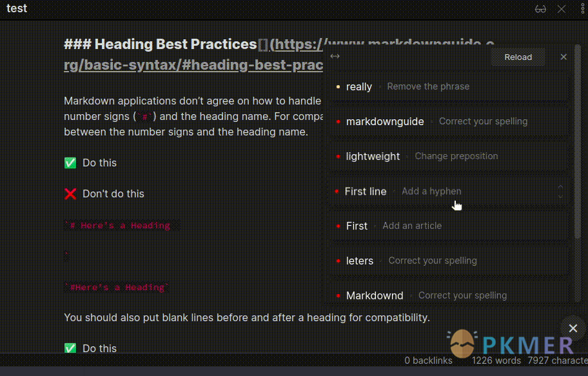
Task: Click the panel width resize arrows icon
Action: click(335, 56)
